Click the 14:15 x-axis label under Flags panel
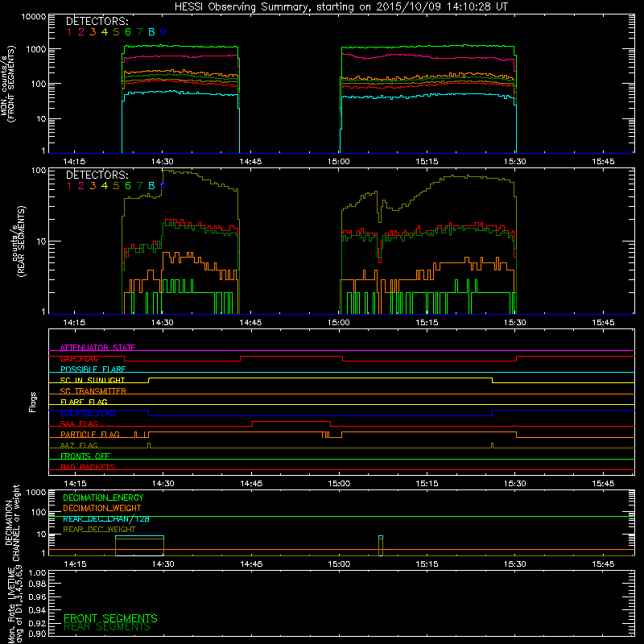The width and height of the screenshot is (644, 644). pyautogui.click(x=75, y=484)
